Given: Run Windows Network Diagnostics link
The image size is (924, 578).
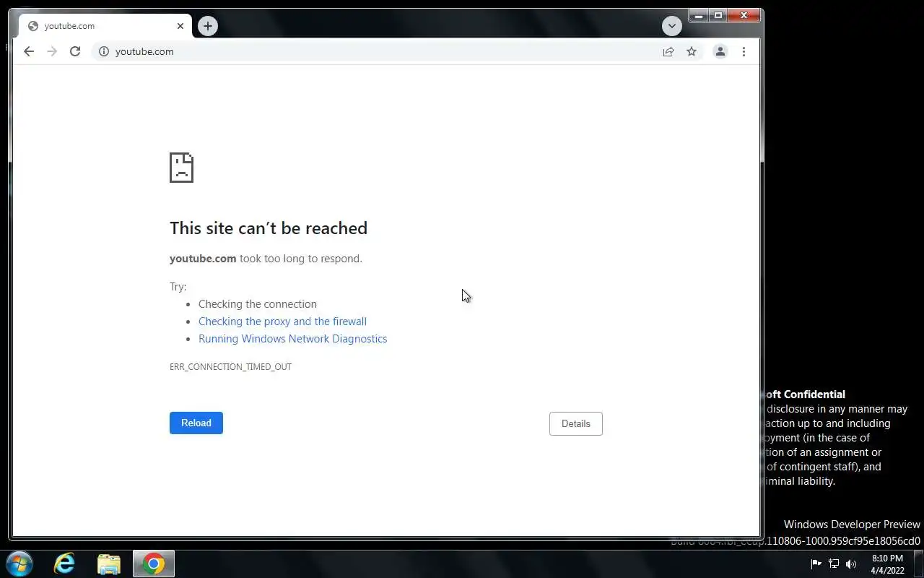Looking at the screenshot, I should coord(292,339).
